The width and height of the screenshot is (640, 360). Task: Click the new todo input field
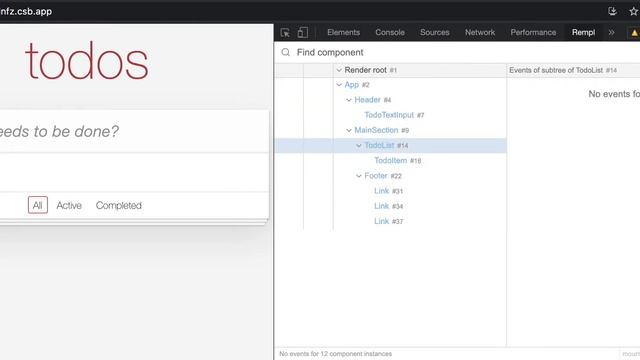tap(134, 131)
